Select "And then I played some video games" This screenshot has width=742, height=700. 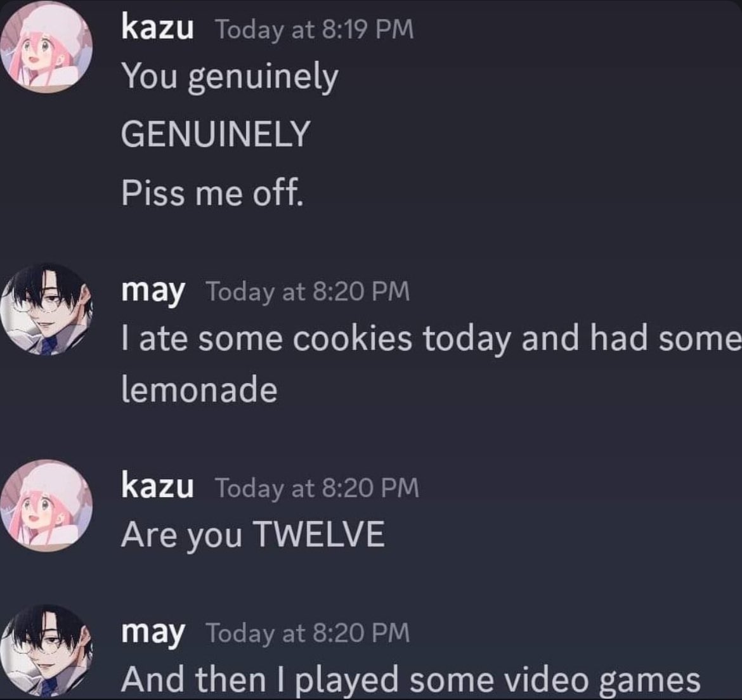[x=411, y=680]
